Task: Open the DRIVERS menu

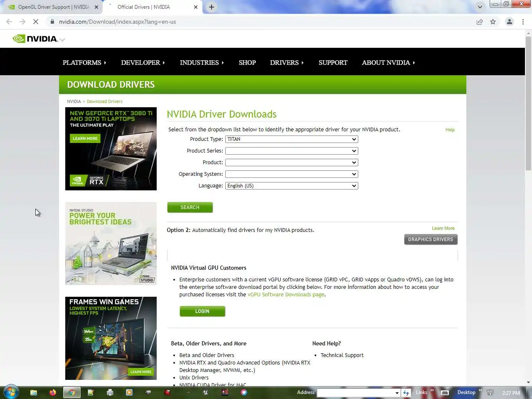Action: (287, 62)
